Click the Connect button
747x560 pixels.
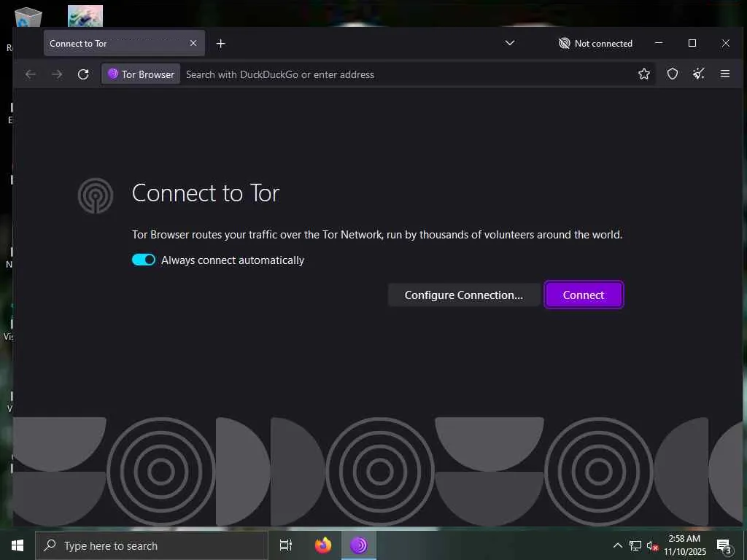[584, 295]
